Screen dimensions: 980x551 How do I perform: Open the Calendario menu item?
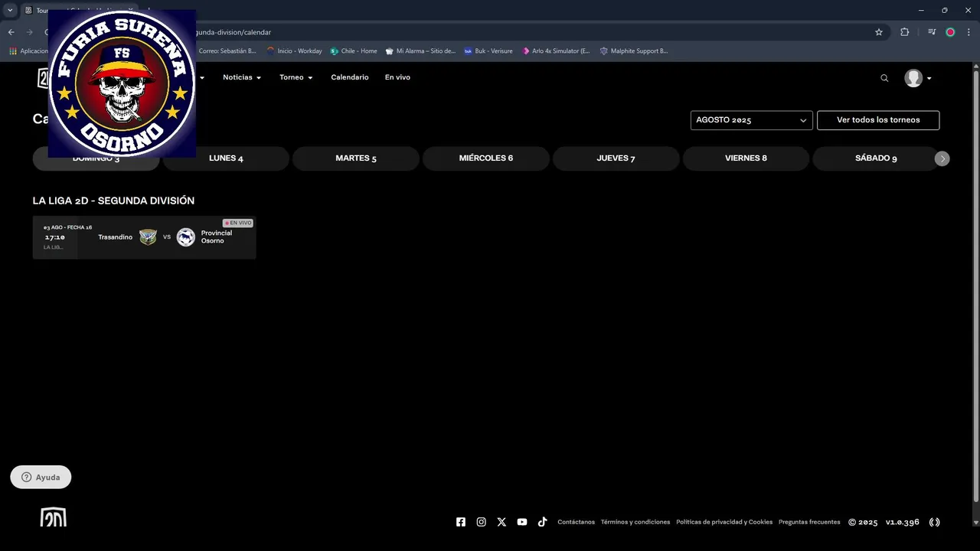pyautogui.click(x=350, y=77)
